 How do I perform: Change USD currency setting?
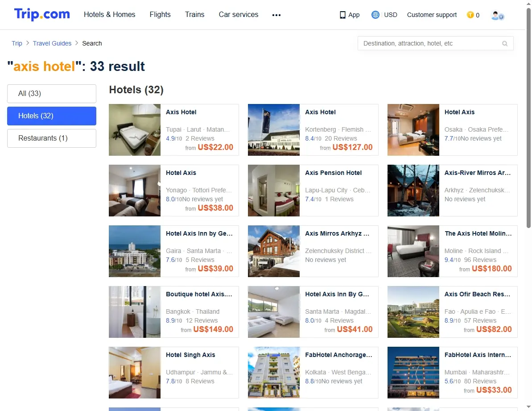[391, 15]
